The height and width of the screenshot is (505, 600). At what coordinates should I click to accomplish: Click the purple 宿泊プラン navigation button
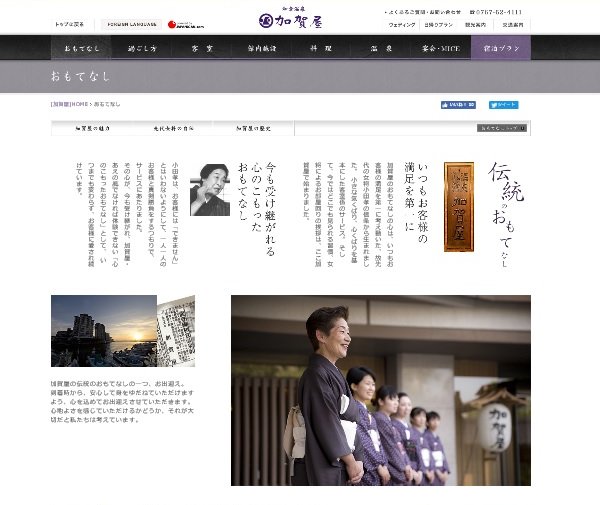(x=501, y=48)
